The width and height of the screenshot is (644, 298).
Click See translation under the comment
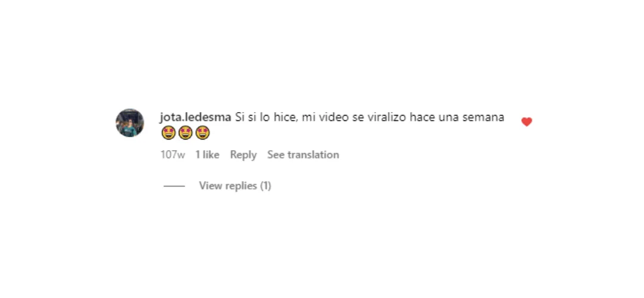[x=303, y=155]
